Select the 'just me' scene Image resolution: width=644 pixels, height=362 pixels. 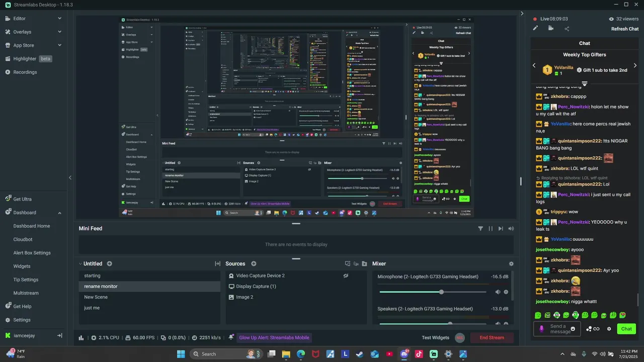tap(149, 308)
